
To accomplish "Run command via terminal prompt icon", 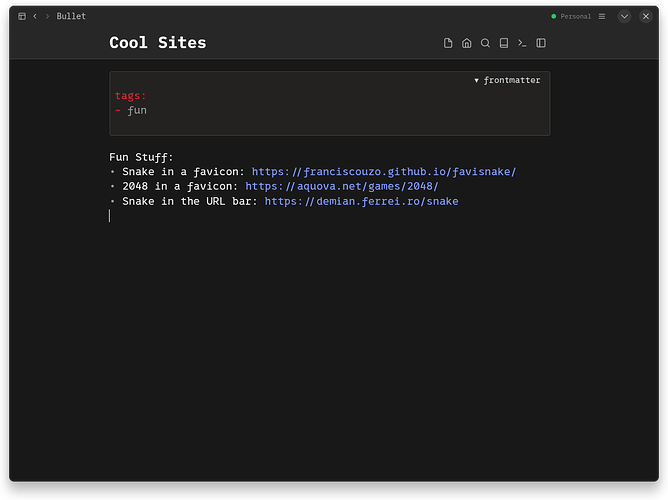I will 522,43.
